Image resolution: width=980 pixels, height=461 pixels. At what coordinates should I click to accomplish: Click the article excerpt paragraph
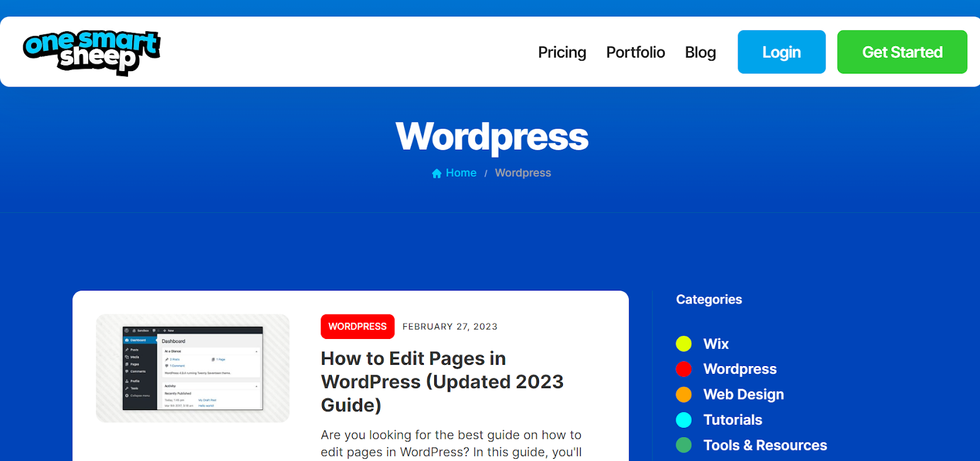(x=451, y=444)
